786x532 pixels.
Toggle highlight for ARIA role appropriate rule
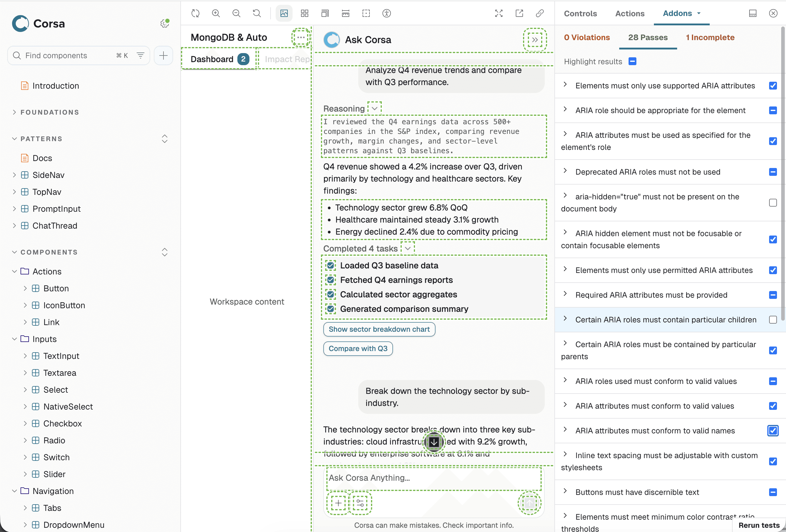coord(773,110)
